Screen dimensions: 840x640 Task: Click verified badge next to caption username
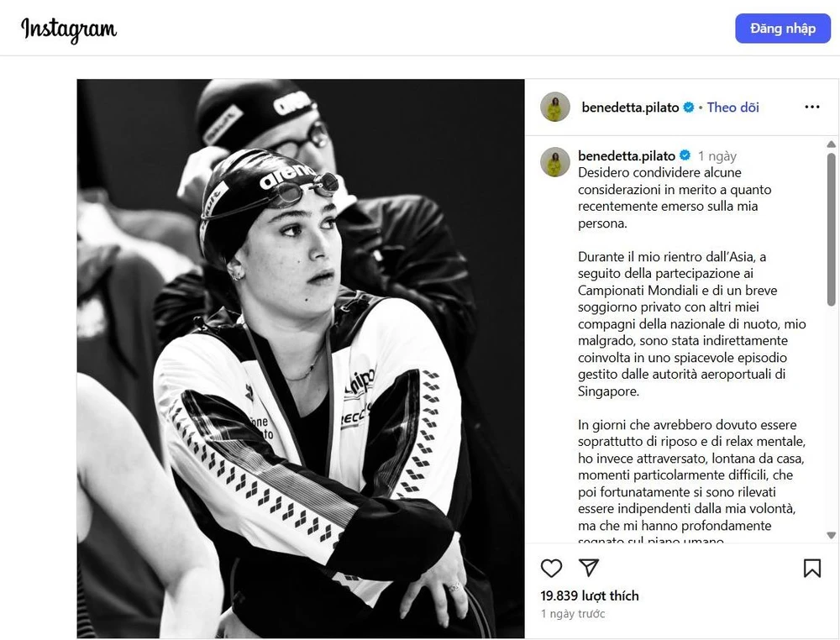coord(685,155)
